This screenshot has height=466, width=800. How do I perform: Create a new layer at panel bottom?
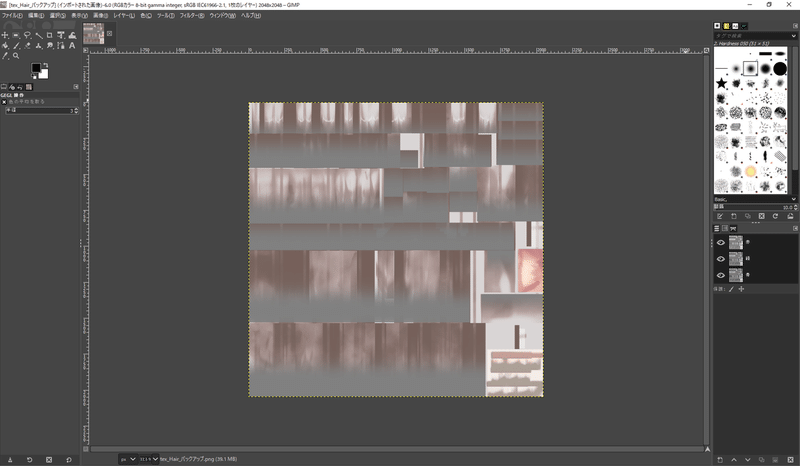[x=720, y=460]
